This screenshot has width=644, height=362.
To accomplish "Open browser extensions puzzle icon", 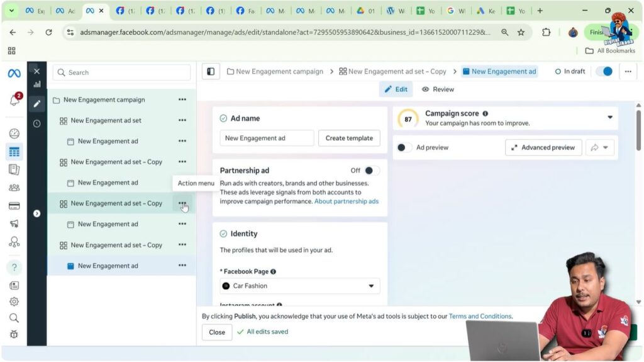I will (x=546, y=32).
